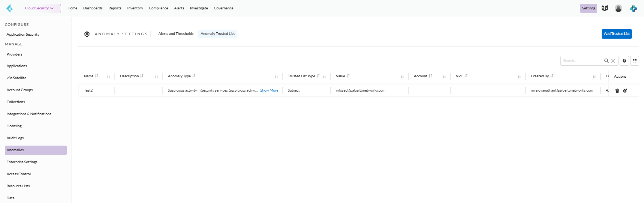Sort table by VPC column
This screenshot has width=644, height=203.
[x=466, y=76]
